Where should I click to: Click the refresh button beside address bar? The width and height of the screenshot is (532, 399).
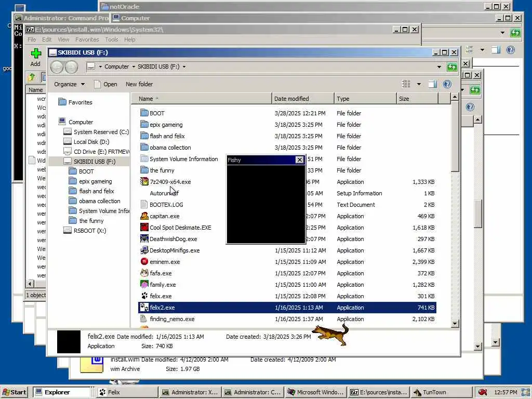tap(451, 67)
